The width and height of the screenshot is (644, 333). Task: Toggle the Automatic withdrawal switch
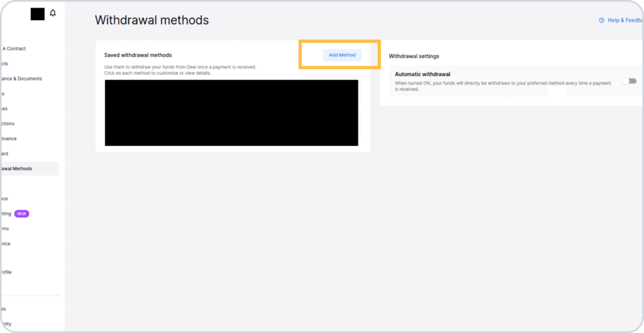click(629, 81)
